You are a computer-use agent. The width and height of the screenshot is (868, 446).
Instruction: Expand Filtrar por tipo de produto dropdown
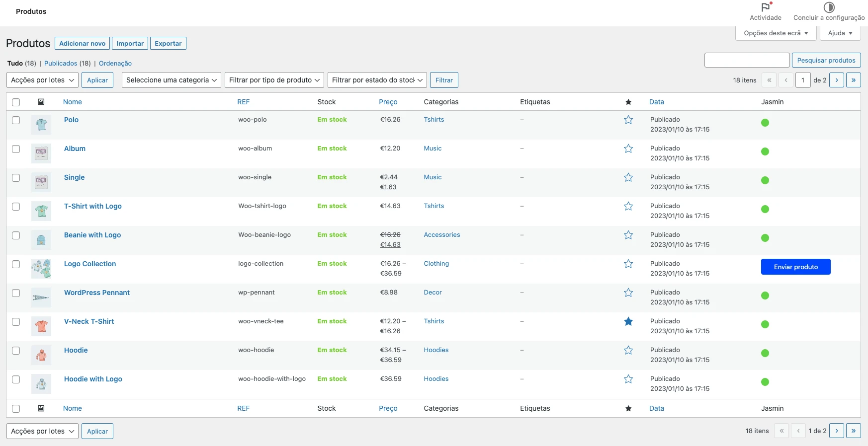pos(274,80)
